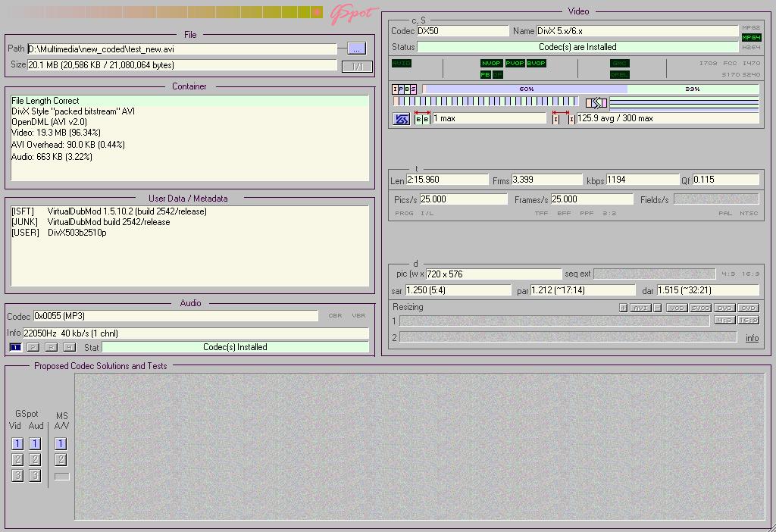Image resolution: width=776 pixels, height=532 pixels.
Task: Click the PVOP indicator
Action: (515, 64)
